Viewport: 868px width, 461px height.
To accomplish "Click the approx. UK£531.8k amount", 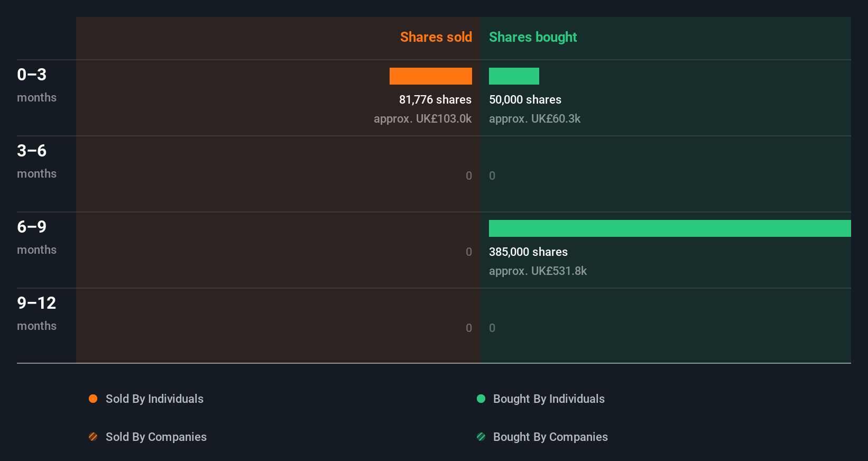I will (538, 271).
